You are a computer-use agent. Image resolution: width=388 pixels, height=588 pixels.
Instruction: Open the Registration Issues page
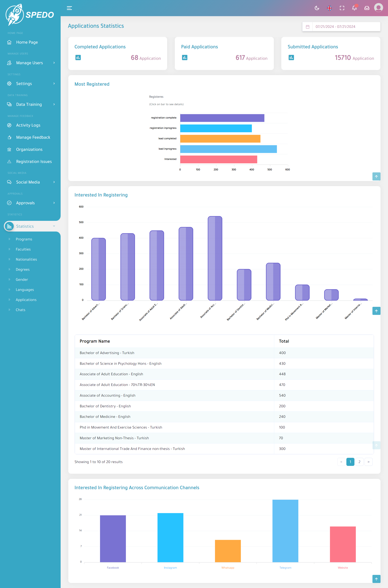34,161
